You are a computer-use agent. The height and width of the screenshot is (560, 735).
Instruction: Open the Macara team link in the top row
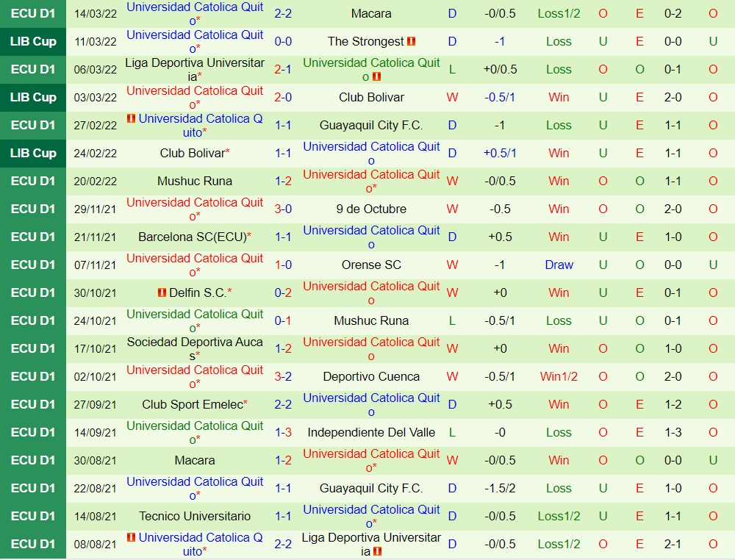pyautogui.click(x=371, y=14)
